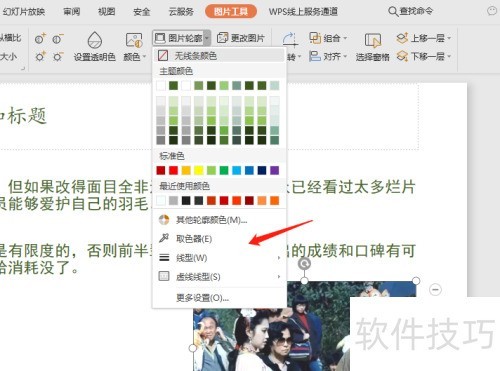Select the 图片工具 tab
The image size is (500, 371).
pyautogui.click(x=231, y=11)
